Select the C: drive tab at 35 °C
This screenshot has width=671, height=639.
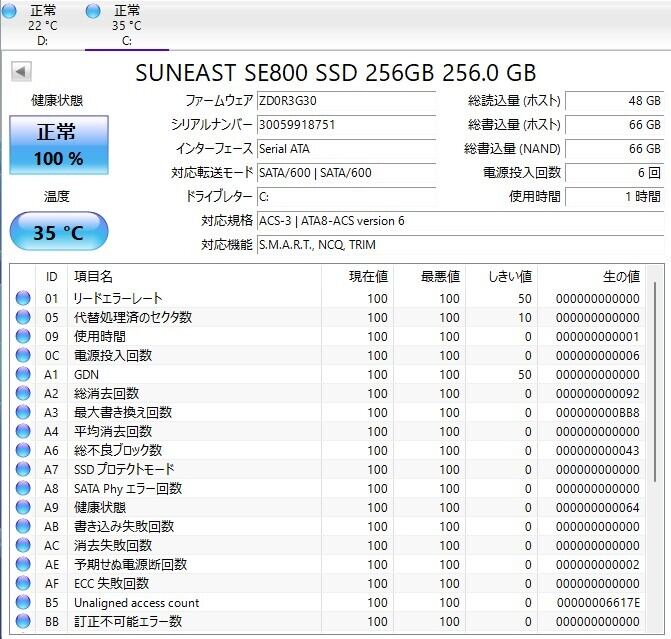pyautogui.click(x=127, y=24)
